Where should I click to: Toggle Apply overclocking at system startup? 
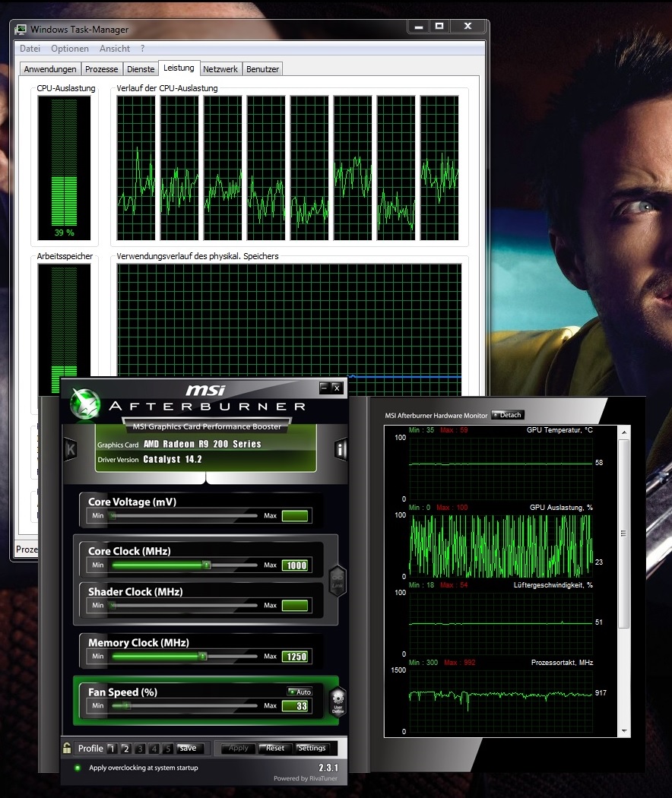78,768
